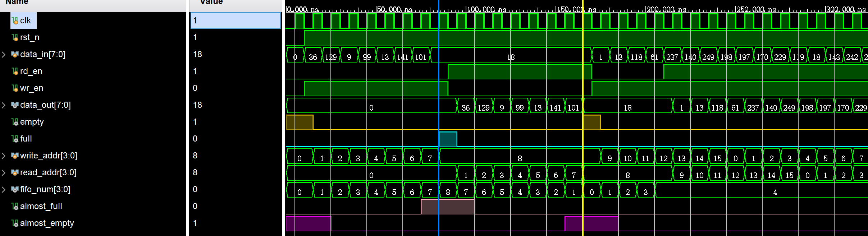
Task: Select the almost_full signal name
Action: pyautogui.click(x=41, y=206)
